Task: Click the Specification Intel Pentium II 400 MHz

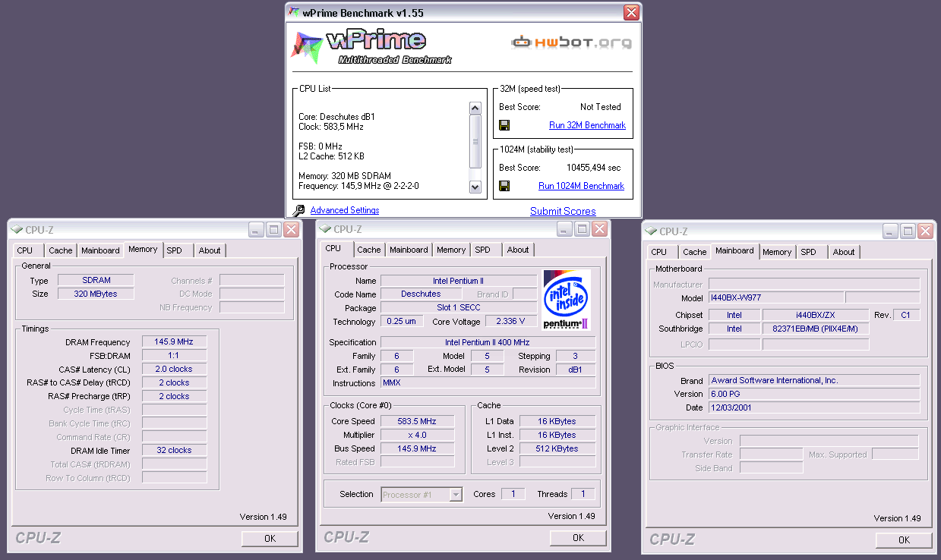Action: (x=488, y=342)
